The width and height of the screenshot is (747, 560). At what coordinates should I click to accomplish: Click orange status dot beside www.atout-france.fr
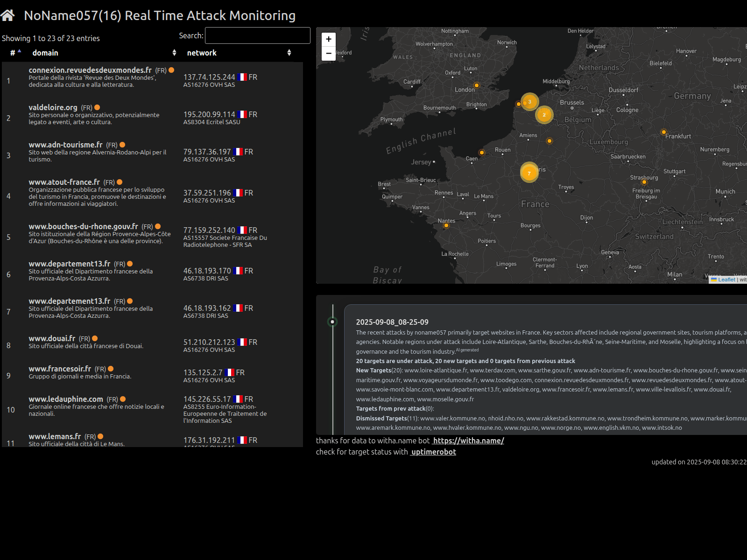[120, 182]
